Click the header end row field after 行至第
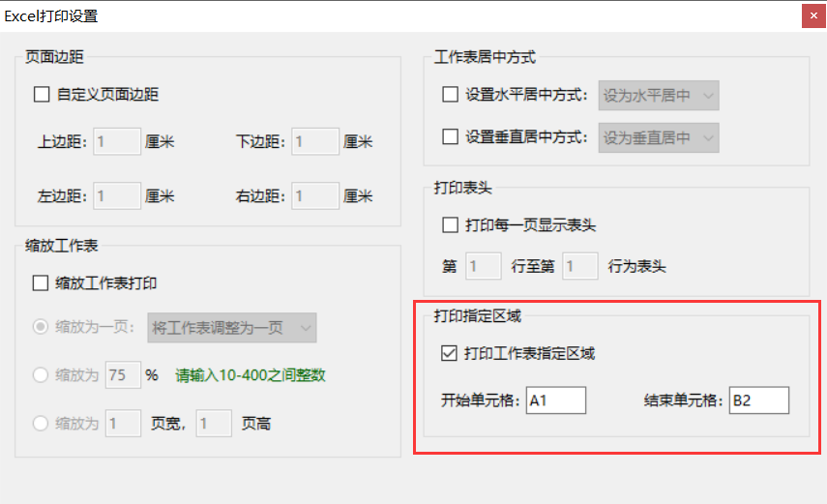The height and width of the screenshot is (504, 827). pos(580,266)
